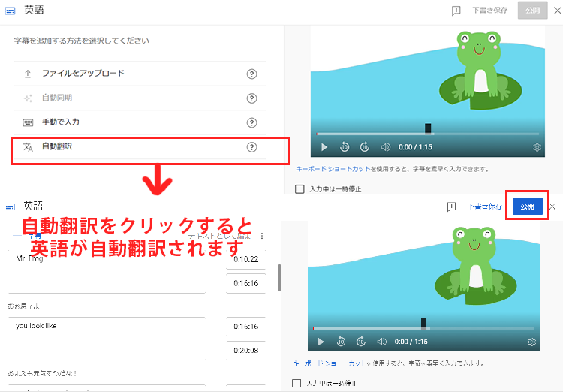The height and width of the screenshot is (392, 563).
Task: Click the translate icon beside 自動翻訳
Action: (28, 147)
